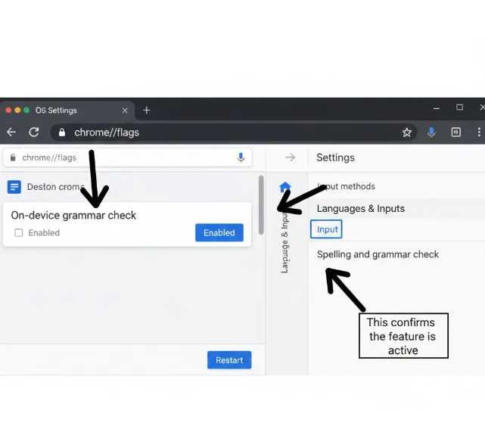The image size is (485, 448).
Task: Bookmark this page with the star icon
Action: click(x=406, y=132)
